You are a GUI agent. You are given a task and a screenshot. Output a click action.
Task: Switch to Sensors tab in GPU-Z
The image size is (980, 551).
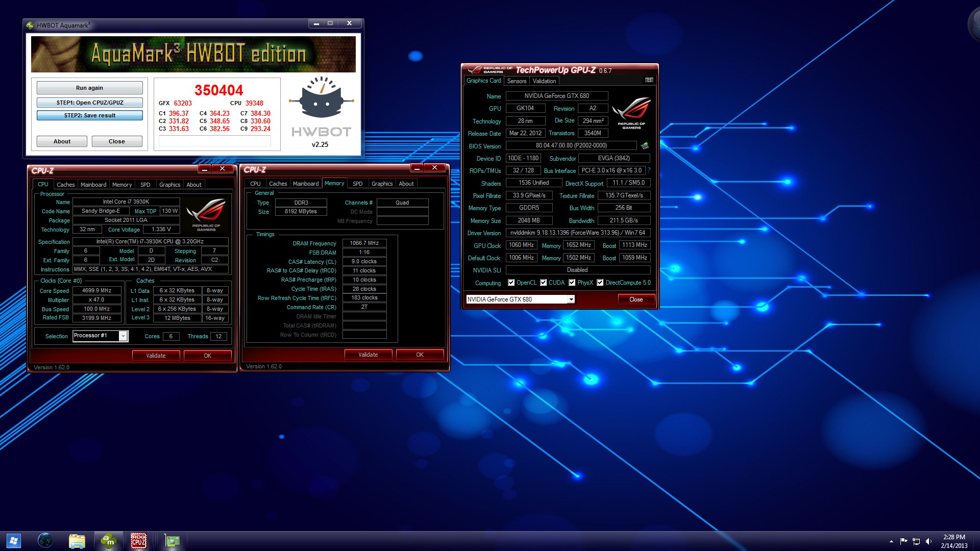pyautogui.click(x=517, y=81)
